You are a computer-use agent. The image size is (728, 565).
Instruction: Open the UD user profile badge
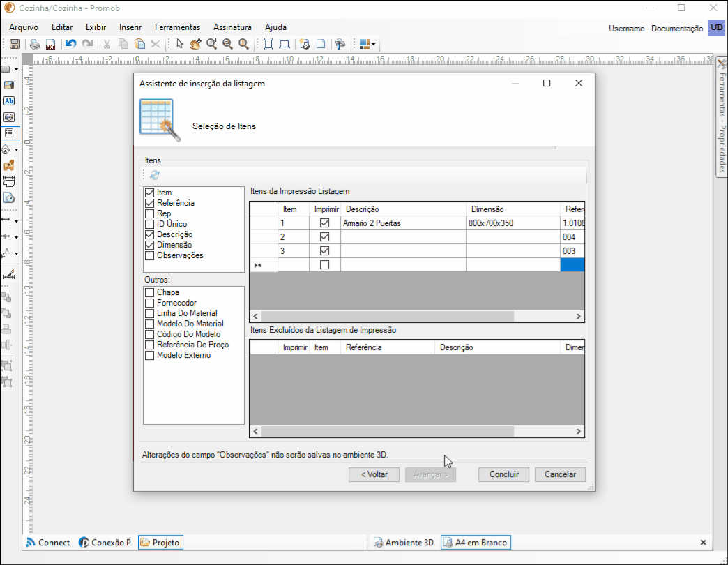coord(716,28)
